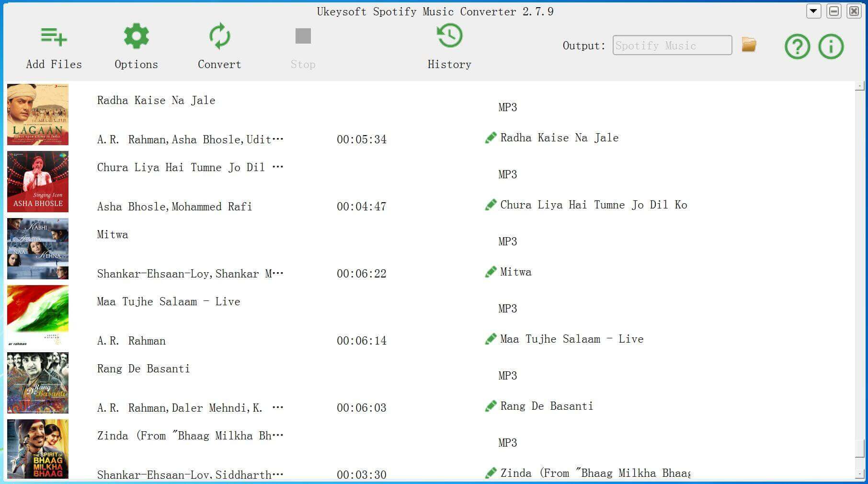
Task: Click the greyed Stop label
Action: click(303, 64)
